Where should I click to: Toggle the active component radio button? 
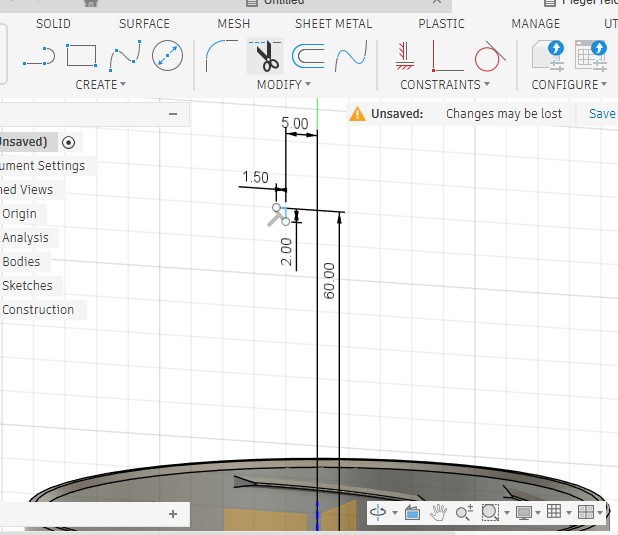click(68, 142)
